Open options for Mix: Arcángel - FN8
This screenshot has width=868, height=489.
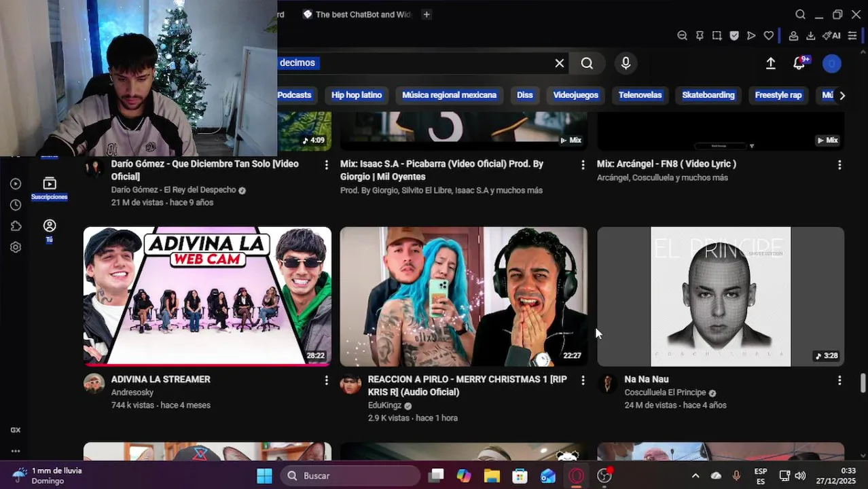tap(839, 165)
